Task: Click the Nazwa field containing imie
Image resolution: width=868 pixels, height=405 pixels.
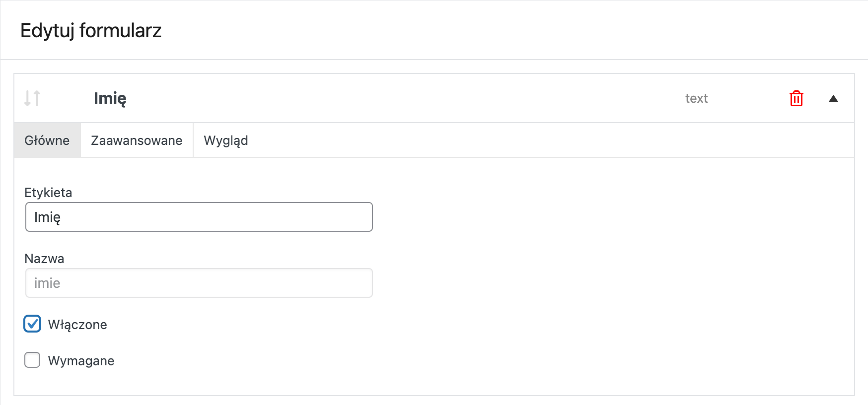Action: click(x=199, y=283)
